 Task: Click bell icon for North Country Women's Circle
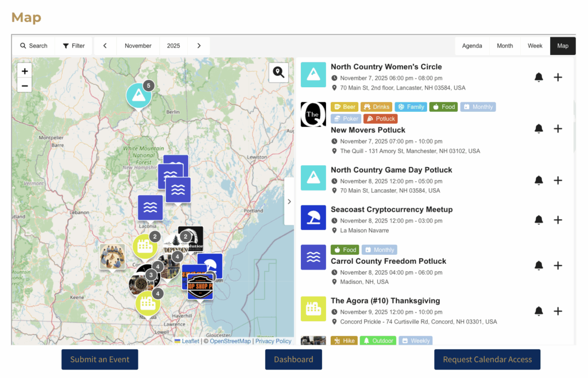click(x=539, y=77)
